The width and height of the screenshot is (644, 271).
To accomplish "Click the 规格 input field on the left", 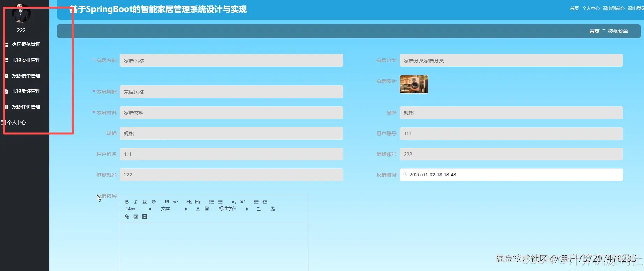I will (x=231, y=133).
